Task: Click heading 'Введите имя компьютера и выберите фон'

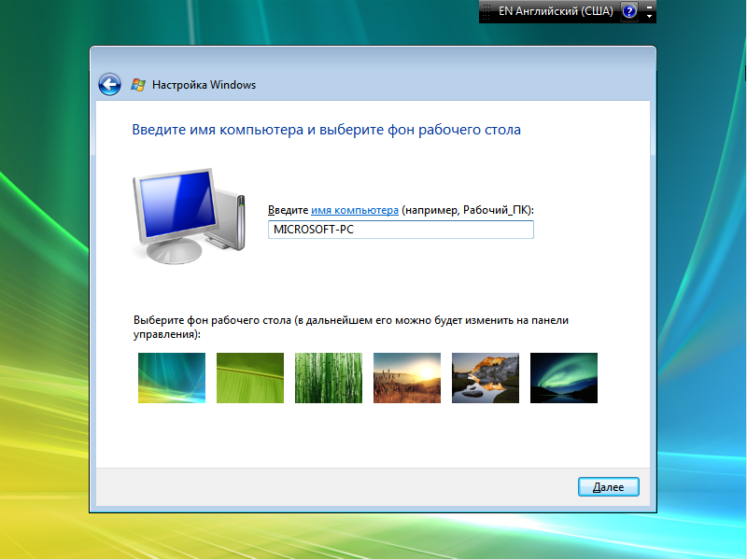Action: pyautogui.click(x=327, y=130)
